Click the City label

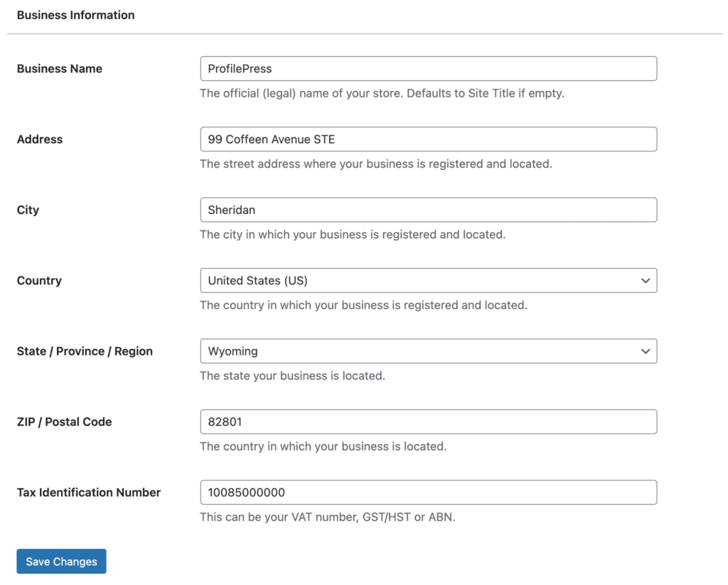pos(28,210)
